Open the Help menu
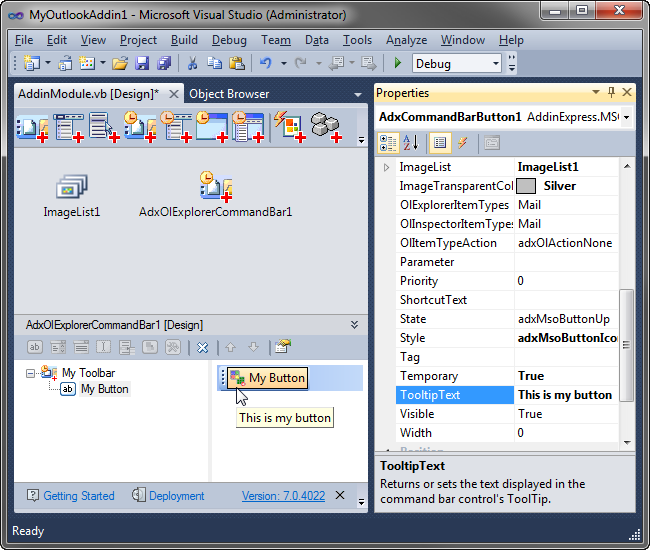Viewport: 650px width, 550px height. click(x=512, y=40)
